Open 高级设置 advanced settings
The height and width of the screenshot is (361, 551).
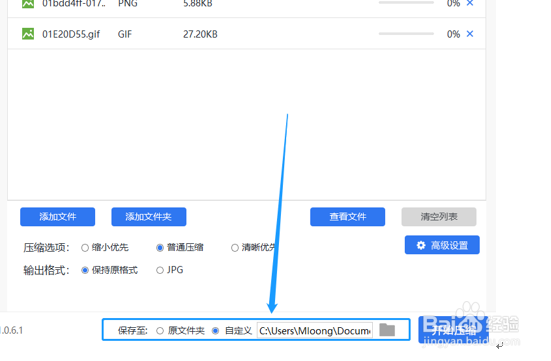(442, 245)
